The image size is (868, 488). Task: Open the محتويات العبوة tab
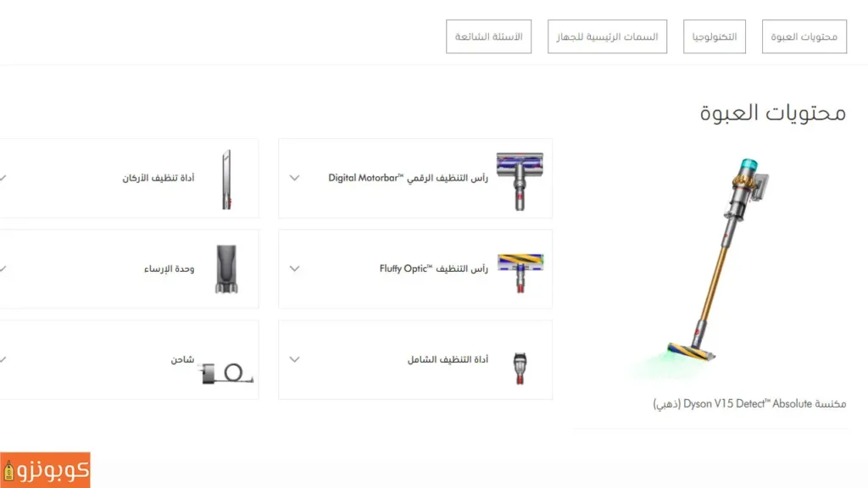point(804,36)
